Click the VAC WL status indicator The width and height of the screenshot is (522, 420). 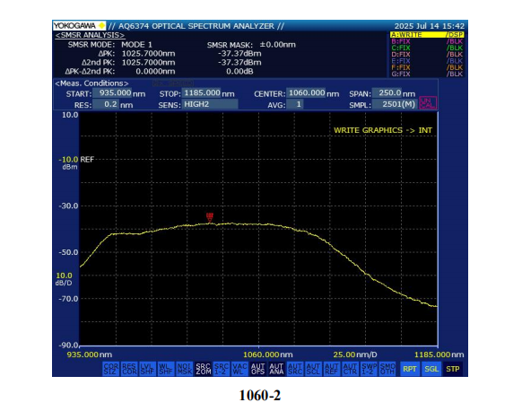(x=239, y=369)
